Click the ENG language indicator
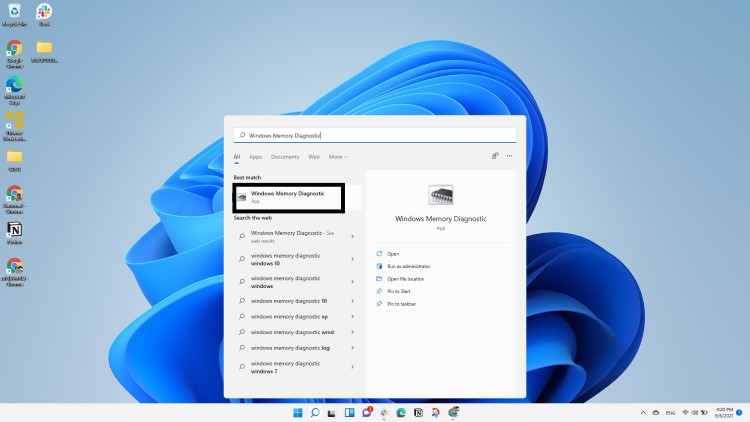This screenshot has width=750, height=422. tap(670, 413)
